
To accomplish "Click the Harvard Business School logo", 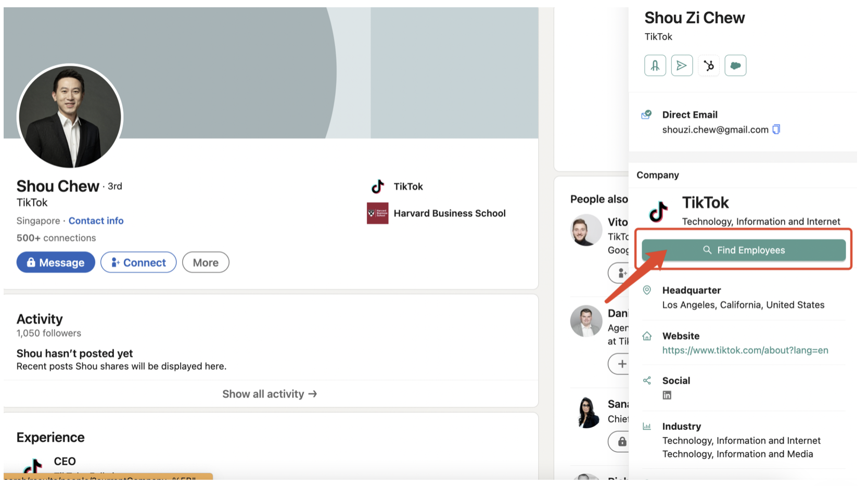I will [x=377, y=213].
